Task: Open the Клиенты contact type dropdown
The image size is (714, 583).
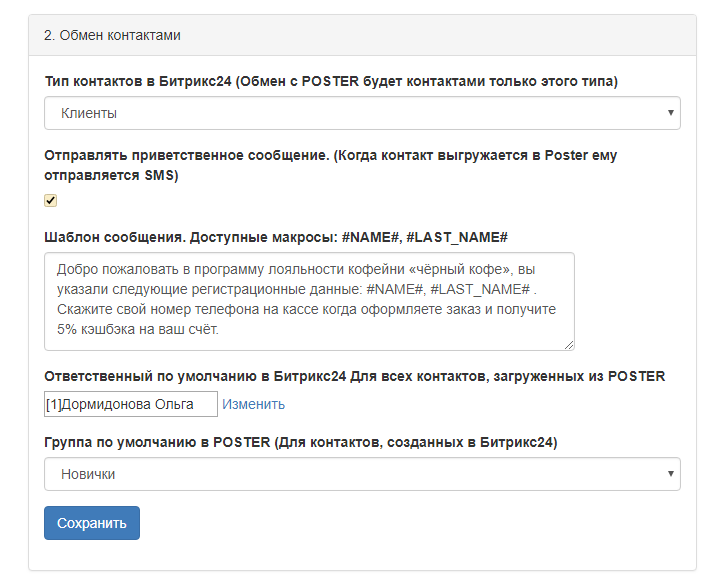Action: pyautogui.click(x=362, y=113)
